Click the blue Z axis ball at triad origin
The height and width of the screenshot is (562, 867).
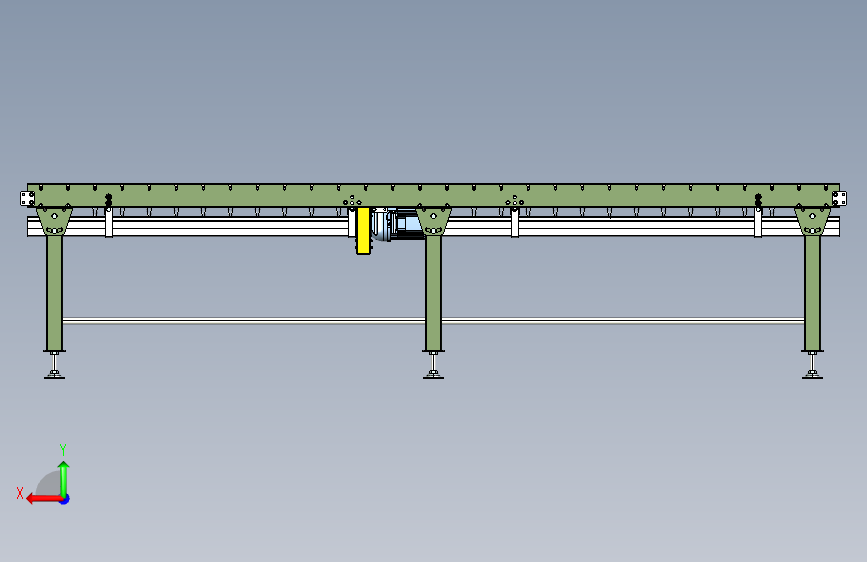pyautogui.click(x=65, y=499)
